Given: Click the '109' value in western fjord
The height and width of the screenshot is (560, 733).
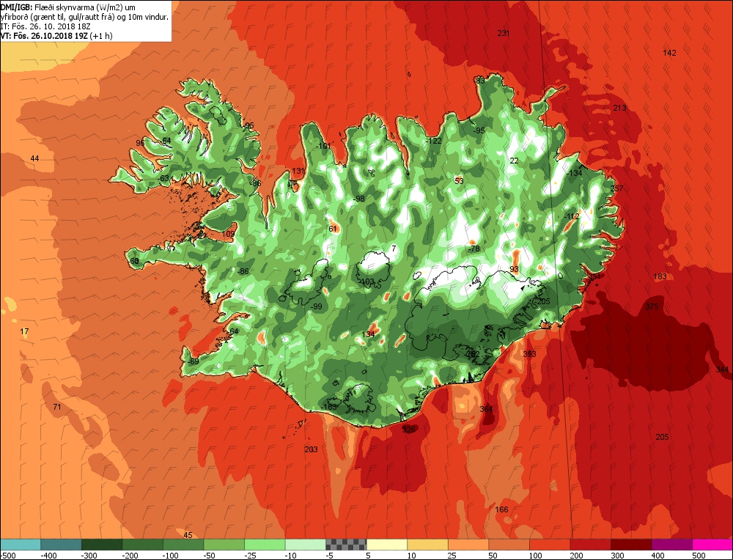Looking at the screenshot, I should pyautogui.click(x=228, y=234).
